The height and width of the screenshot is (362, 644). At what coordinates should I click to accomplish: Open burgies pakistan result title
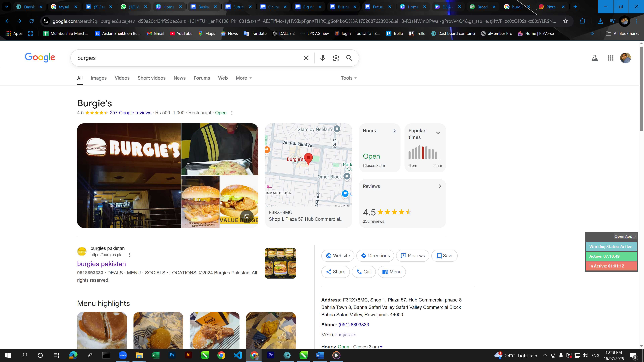coord(101,264)
